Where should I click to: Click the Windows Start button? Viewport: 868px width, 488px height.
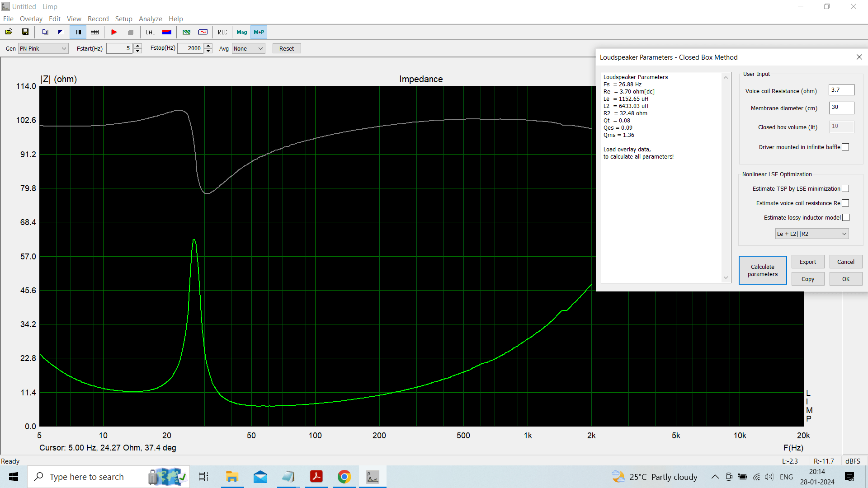point(14,477)
